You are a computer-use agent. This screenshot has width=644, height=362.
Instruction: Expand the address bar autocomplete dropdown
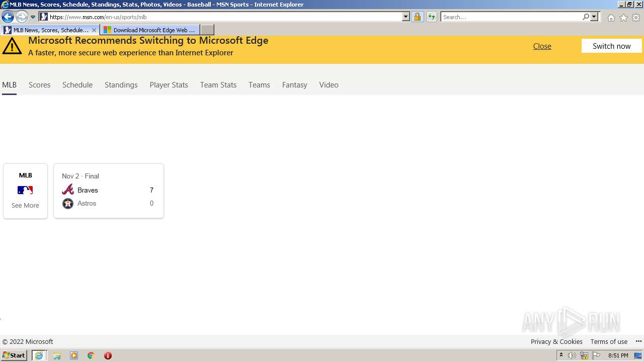pos(406,17)
